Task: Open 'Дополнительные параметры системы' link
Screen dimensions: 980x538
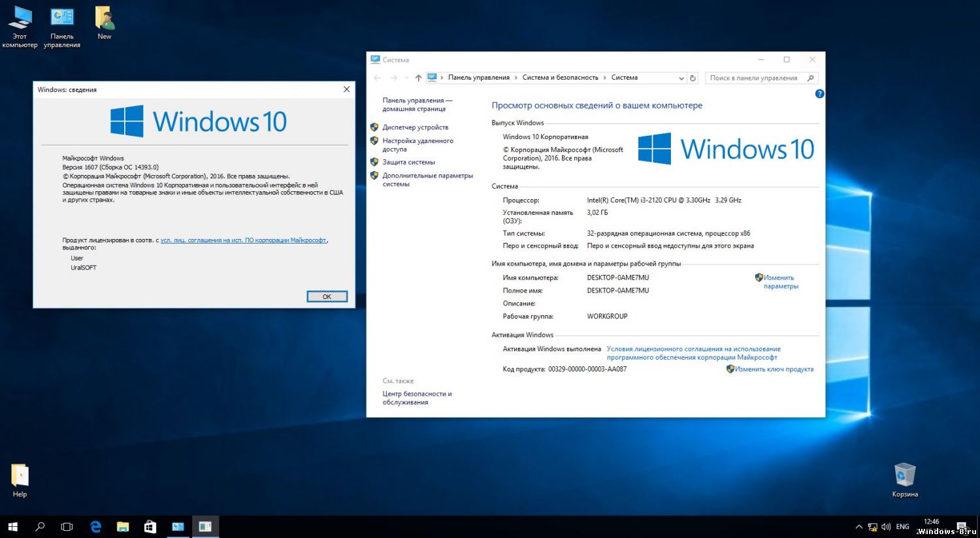Action: pos(428,180)
